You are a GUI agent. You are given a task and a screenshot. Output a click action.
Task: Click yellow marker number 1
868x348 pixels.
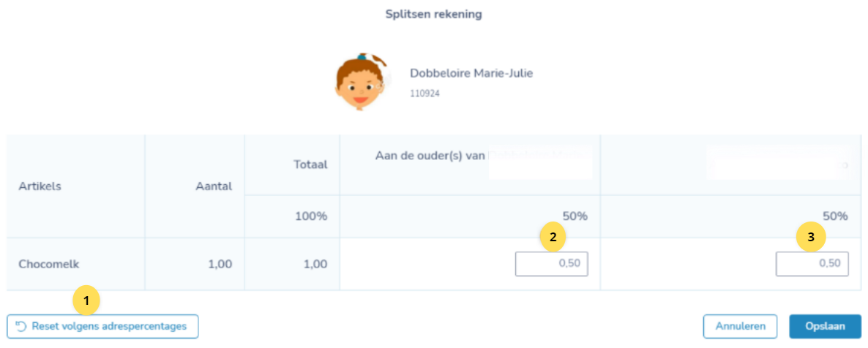pos(87,301)
